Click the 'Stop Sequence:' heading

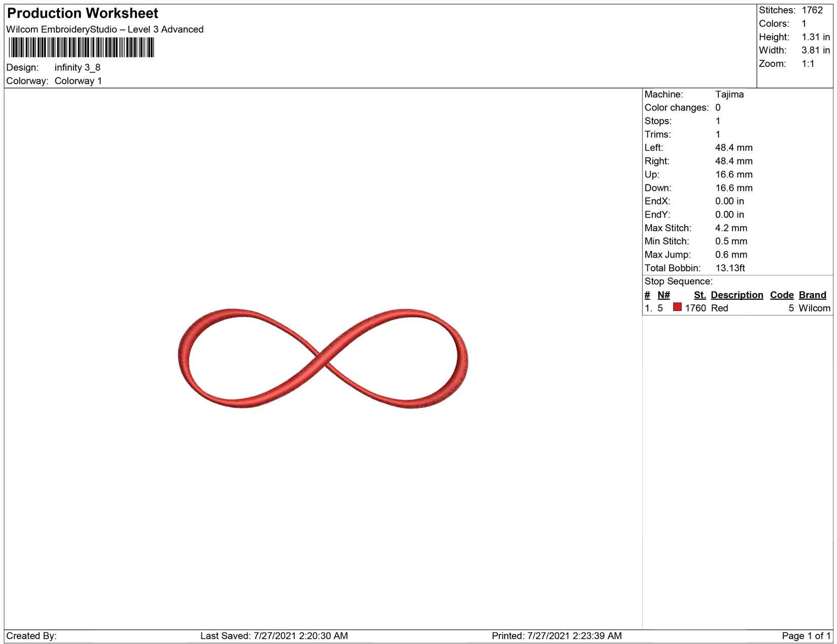(678, 281)
